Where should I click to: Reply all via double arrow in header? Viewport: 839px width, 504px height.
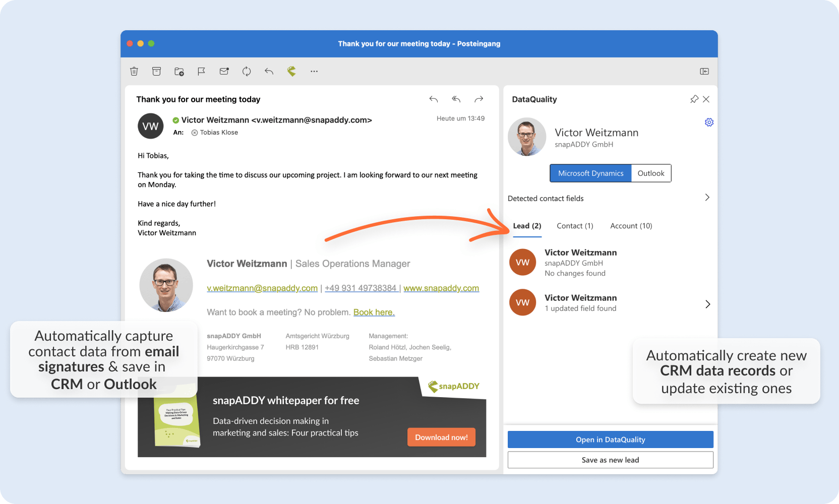point(456,99)
